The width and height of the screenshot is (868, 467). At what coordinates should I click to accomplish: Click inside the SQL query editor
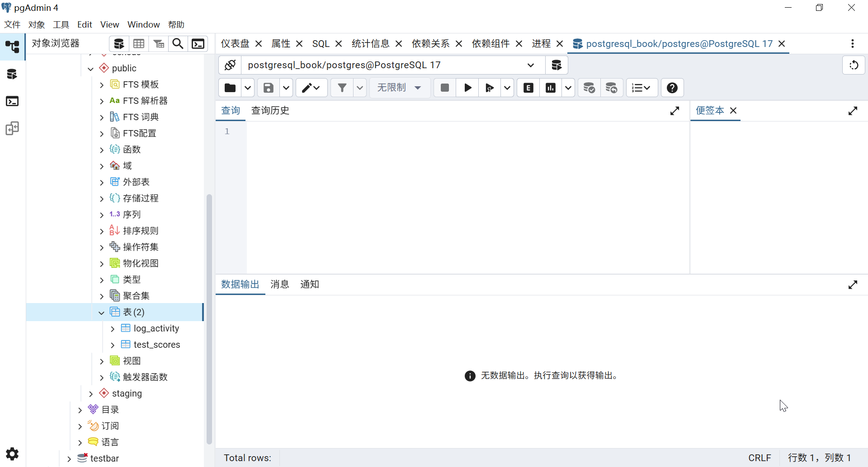pos(466,194)
